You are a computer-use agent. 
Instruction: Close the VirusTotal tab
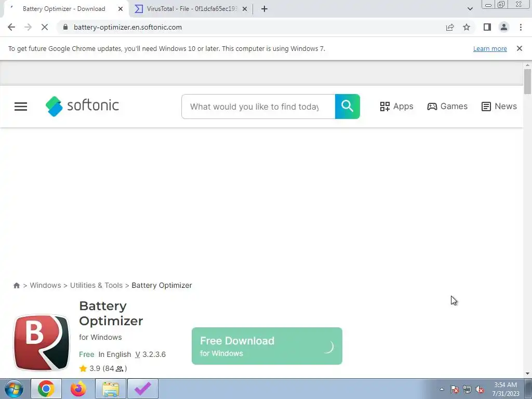(x=245, y=9)
